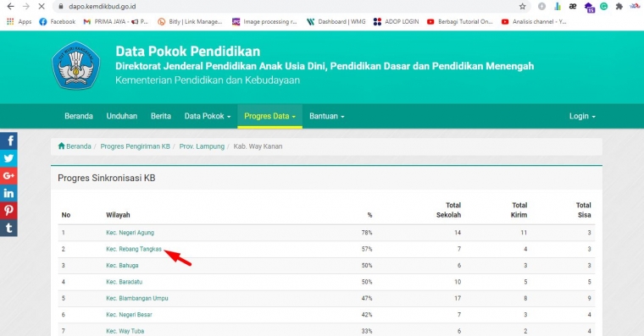
Task: Open the Kec. Negeri Besar link
Action: pos(129,315)
